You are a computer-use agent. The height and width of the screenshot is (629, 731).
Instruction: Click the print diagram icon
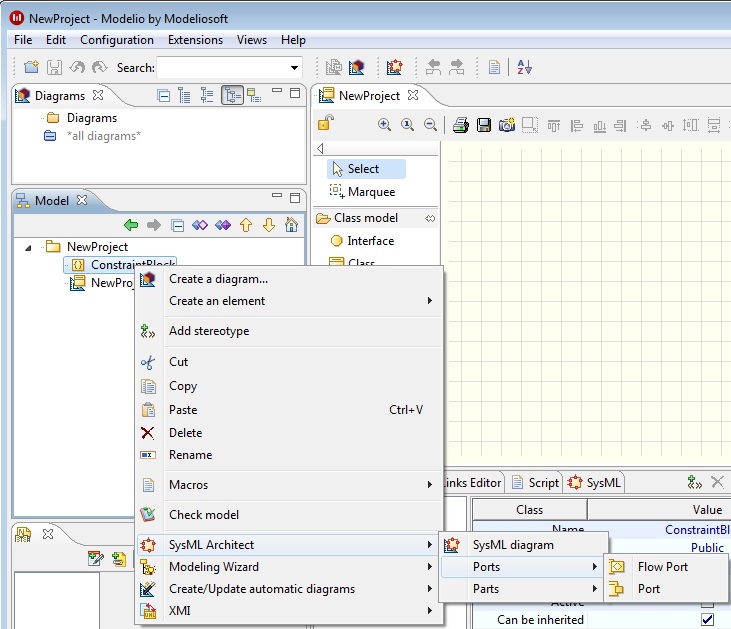[x=461, y=124]
